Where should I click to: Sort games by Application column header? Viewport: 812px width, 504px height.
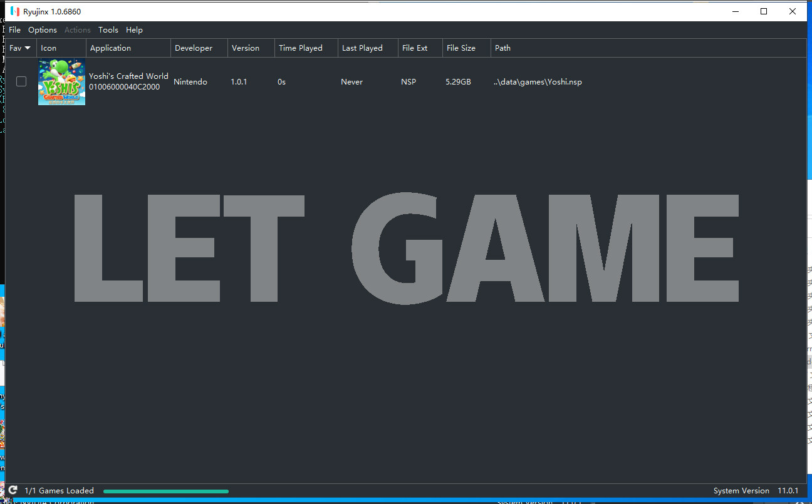pos(111,48)
